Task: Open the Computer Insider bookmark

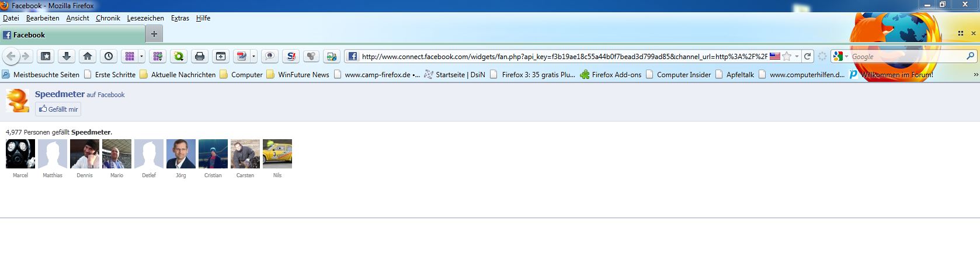Action: [678, 74]
